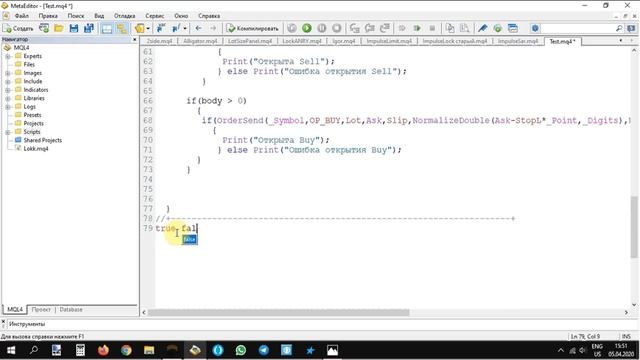Expand the Experts folder
Viewport: 640px width, 360px height.
pyautogui.click(x=8, y=56)
